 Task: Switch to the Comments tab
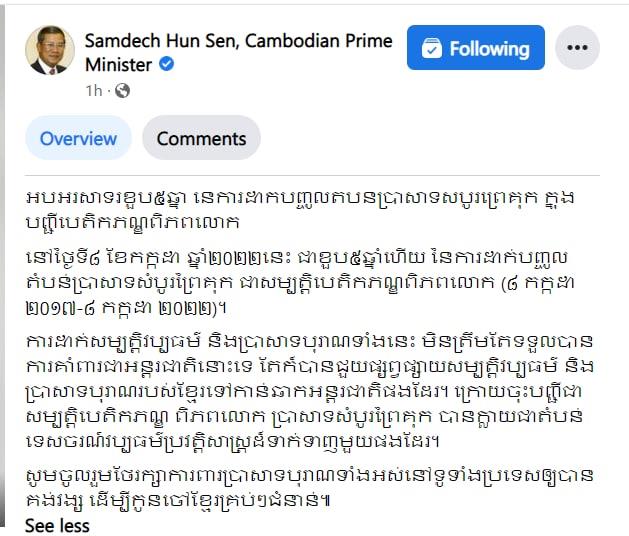pyautogui.click(x=201, y=138)
